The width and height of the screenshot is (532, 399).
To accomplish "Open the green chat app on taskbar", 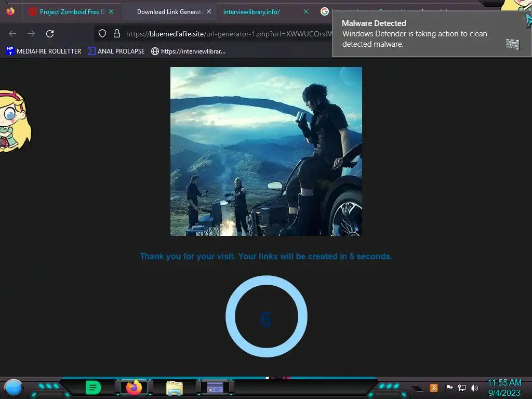I will [x=94, y=388].
